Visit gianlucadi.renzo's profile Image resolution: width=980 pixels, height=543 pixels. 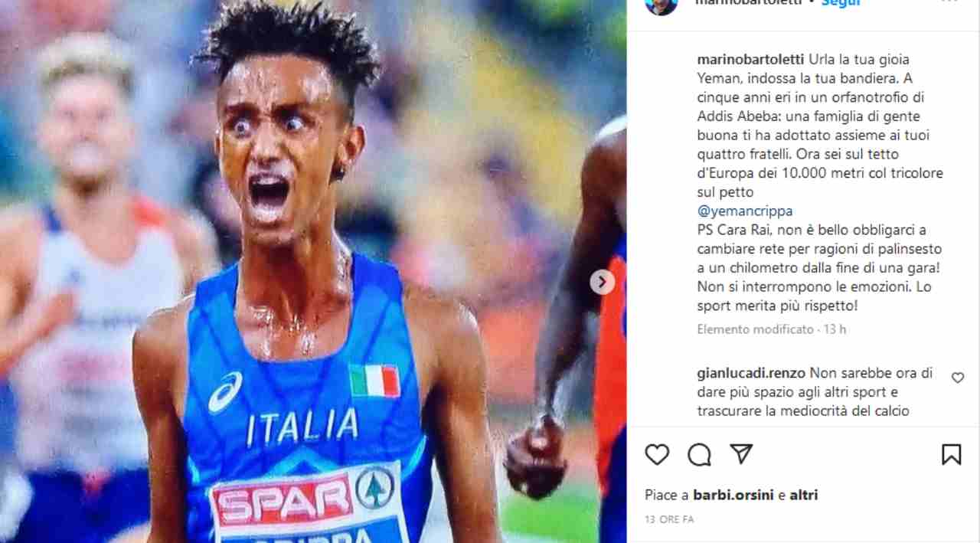751,374
